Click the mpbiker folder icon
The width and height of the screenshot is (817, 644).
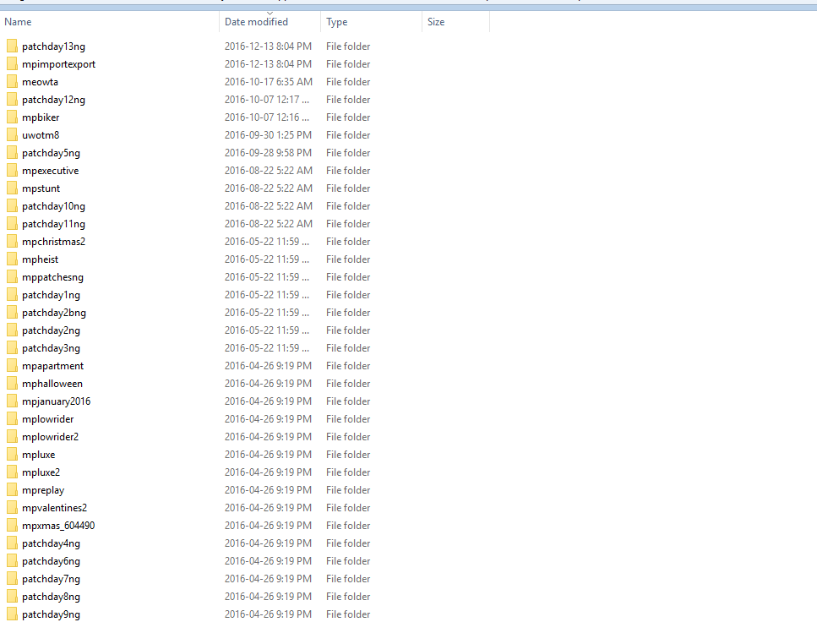point(12,117)
